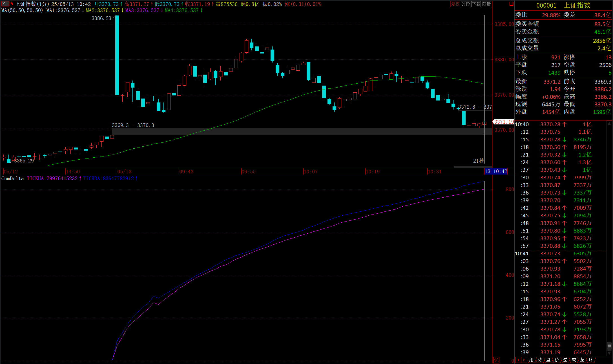This screenshot has width=613, height=364.
Task: Click the 涨停 13 count
Action: 608,57
